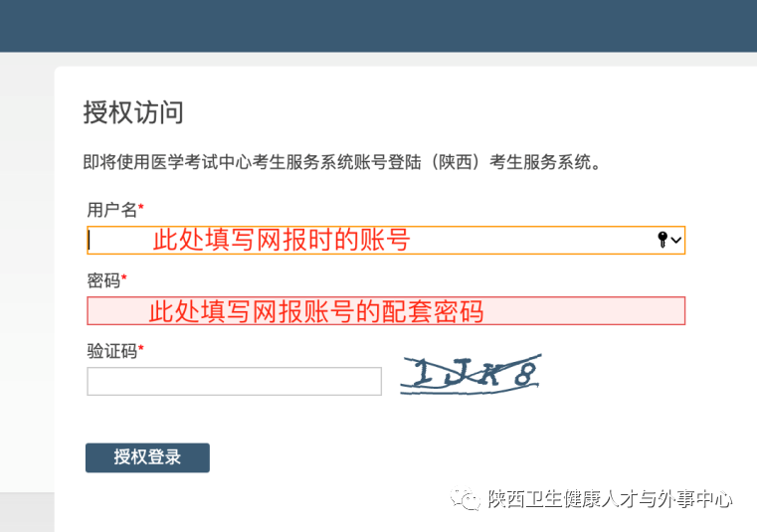Click the 此处填写网报账号的配套密码 red hint text

point(316,311)
